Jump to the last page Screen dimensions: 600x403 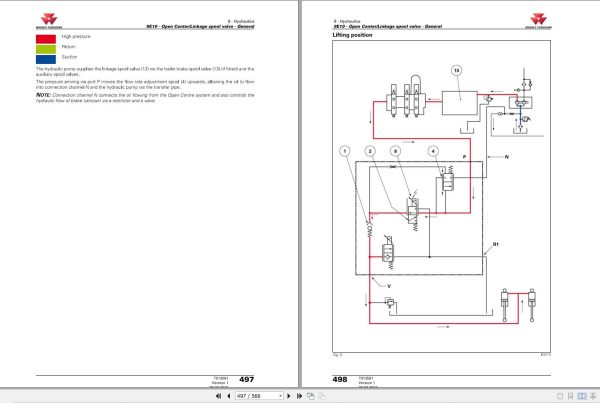click(x=299, y=396)
